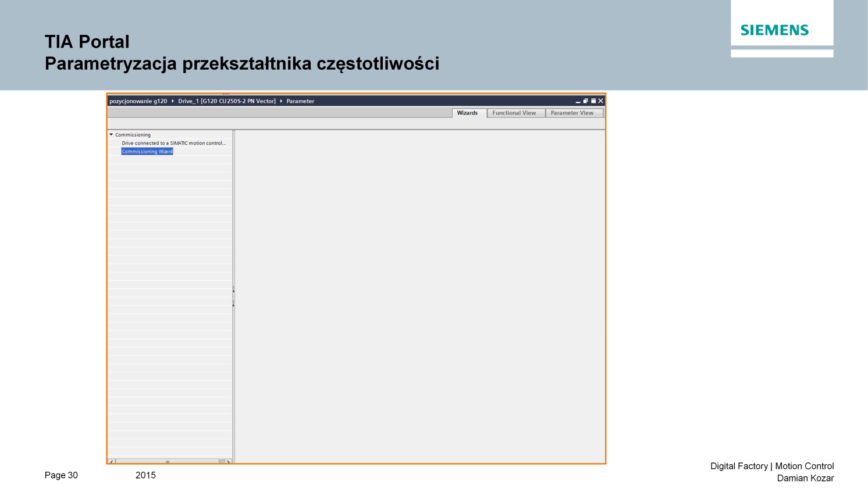Screen dimensions: 868x488
Task: Click the Siemens logo
Action: pos(774,30)
